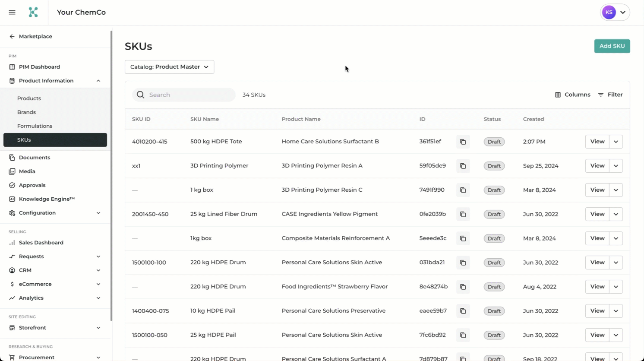
Task: Open the Knowledge Engine page
Action: tap(47, 199)
